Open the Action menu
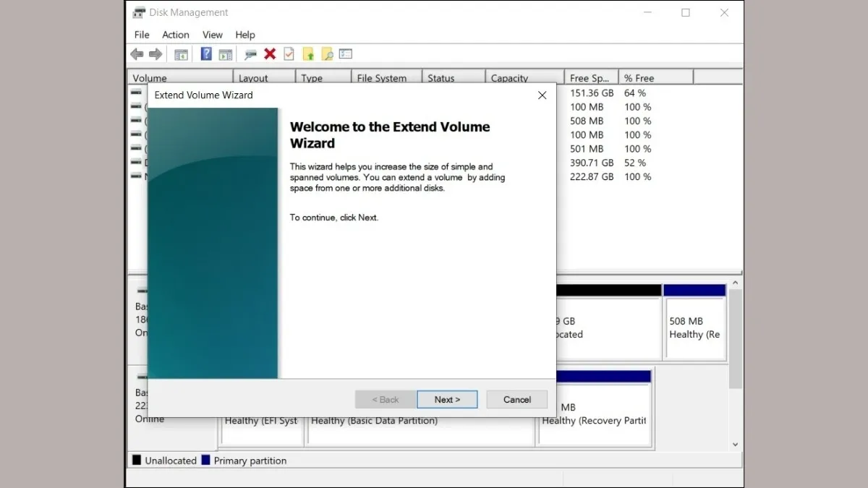The width and height of the screenshot is (868, 488). pos(175,35)
